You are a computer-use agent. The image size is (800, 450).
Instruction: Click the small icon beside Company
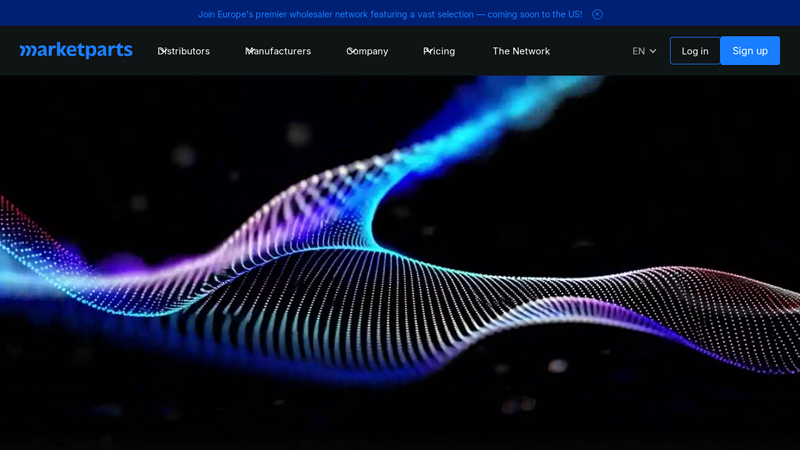click(x=350, y=51)
